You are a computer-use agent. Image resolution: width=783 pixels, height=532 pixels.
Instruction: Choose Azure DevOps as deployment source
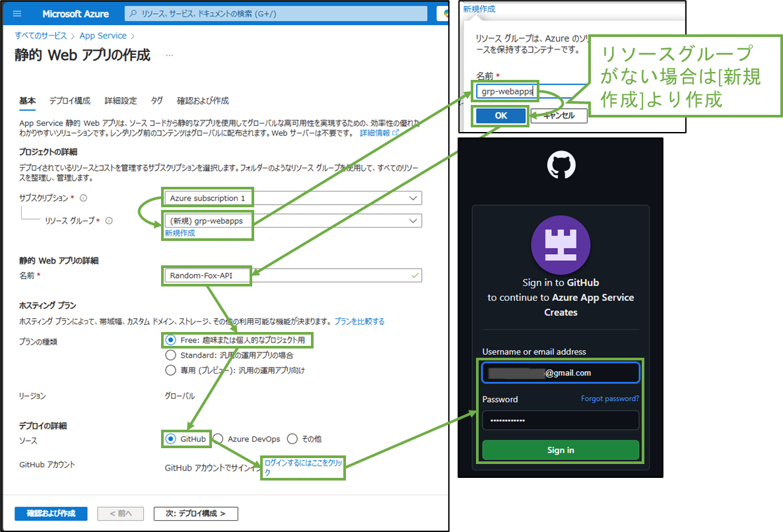218,439
